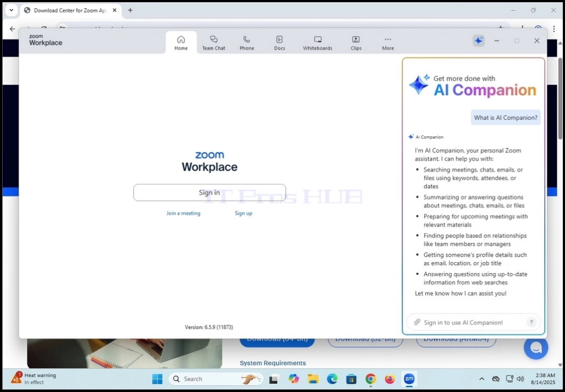Screen dimensions: 565x392
Task: Open Firefox from the taskbar
Action: [390, 379]
